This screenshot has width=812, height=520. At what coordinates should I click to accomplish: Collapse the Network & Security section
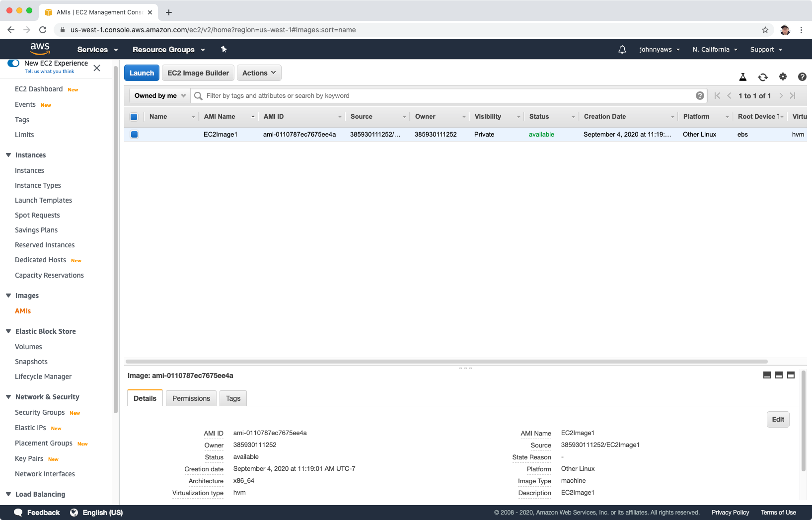coord(8,397)
